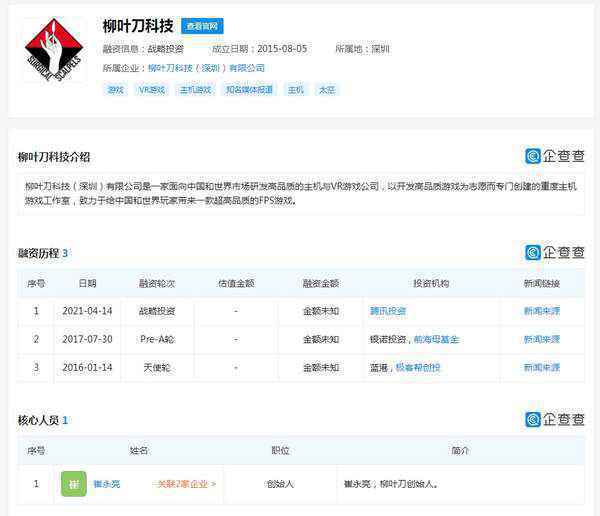Click the 职位 column header
Screen dimensions: 600x516
coord(280,451)
